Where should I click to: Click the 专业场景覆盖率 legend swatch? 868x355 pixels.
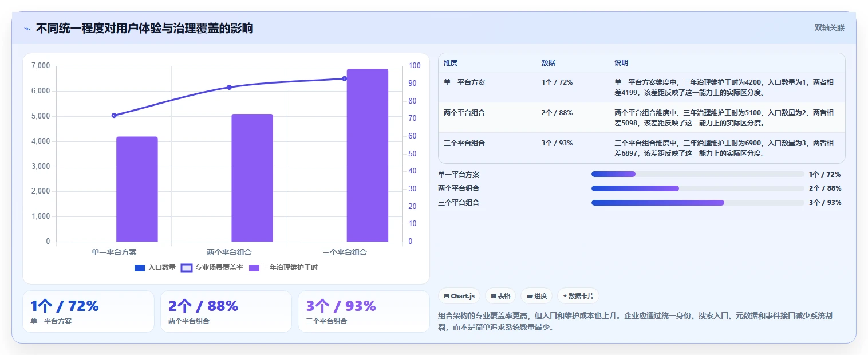click(187, 267)
